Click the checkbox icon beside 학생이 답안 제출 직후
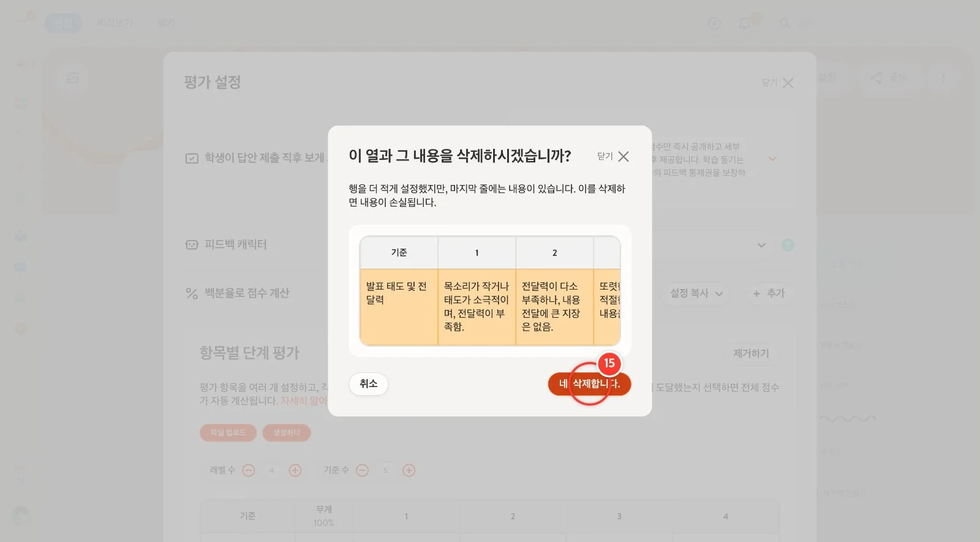980x542 pixels. (192, 159)
